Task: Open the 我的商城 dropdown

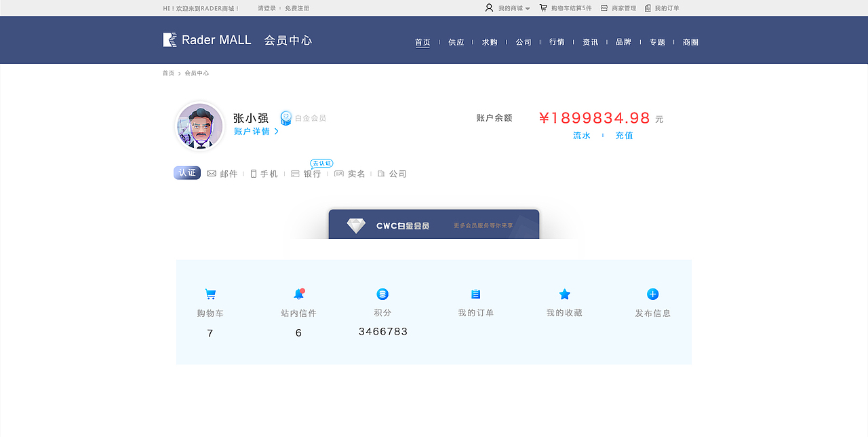Action: pos(514,8)
